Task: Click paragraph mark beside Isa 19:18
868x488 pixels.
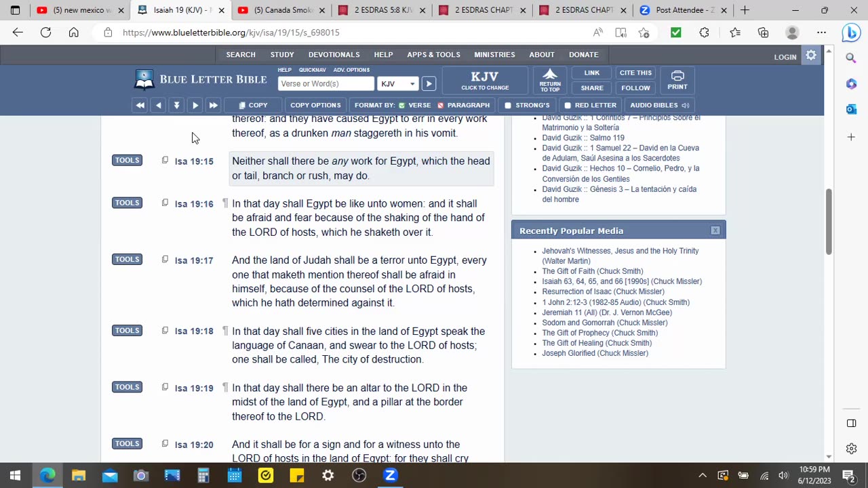Action: [225, 331]
